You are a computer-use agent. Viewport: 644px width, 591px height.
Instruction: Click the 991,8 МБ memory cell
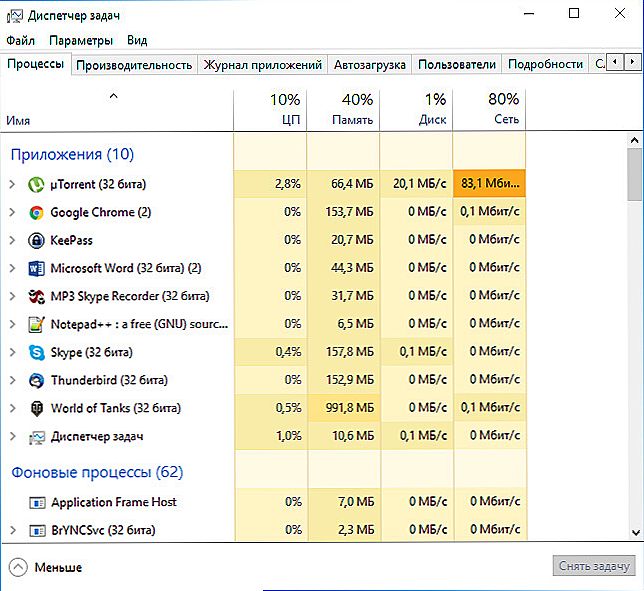[343, 407]
